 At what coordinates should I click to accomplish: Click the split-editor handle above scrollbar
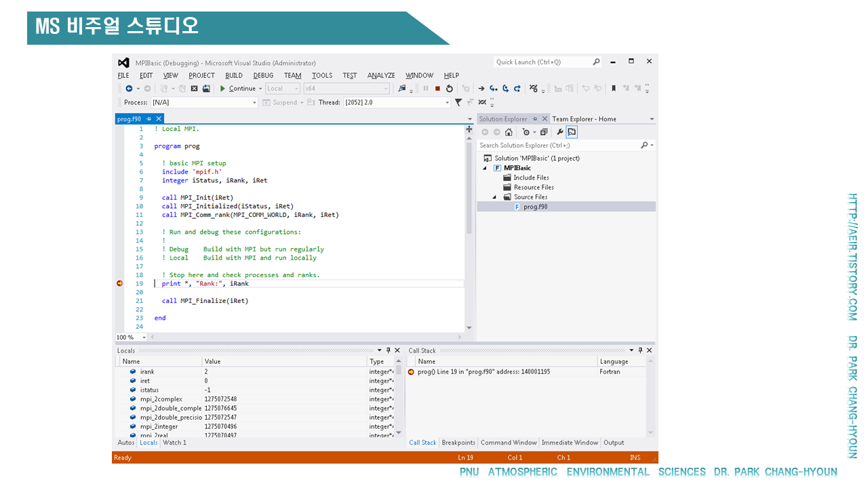point(469,129)
